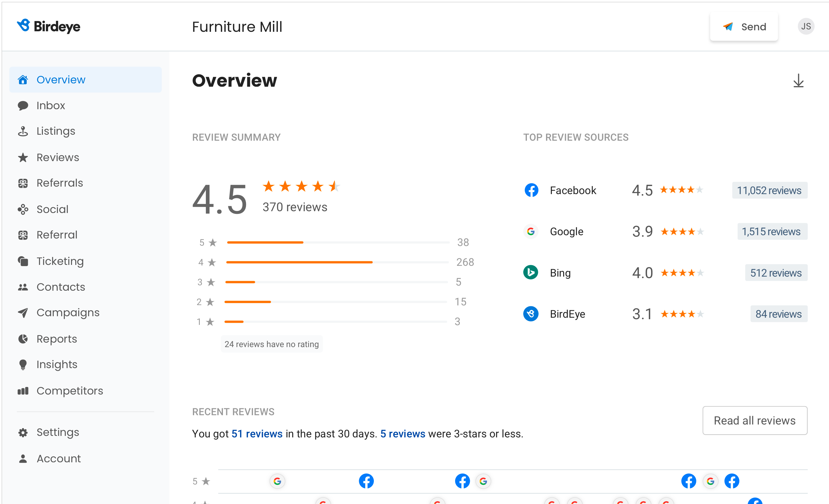Screen dimensions: 829x504
Task: Navigate to Referrals section
Action: (59, 183)
